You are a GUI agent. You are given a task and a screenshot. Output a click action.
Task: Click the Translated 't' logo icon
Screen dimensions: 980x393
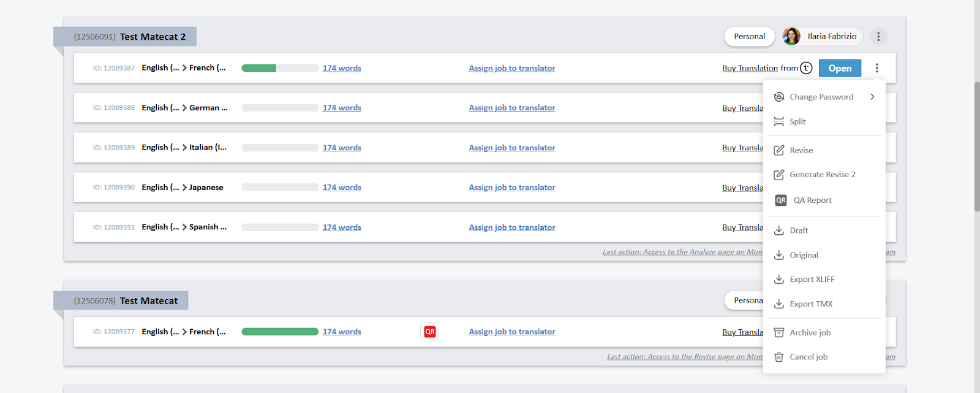(806, 68)
